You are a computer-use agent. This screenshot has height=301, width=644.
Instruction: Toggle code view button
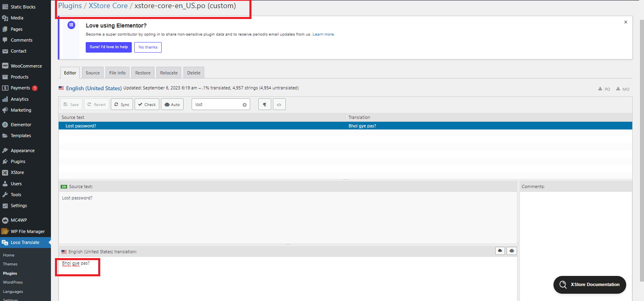[x=279, y=104]
